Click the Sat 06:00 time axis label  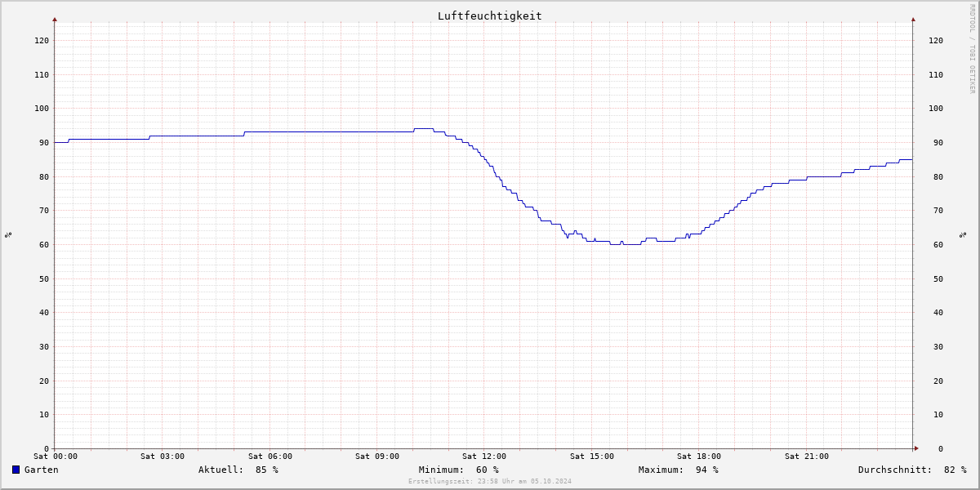click(270, 457)
